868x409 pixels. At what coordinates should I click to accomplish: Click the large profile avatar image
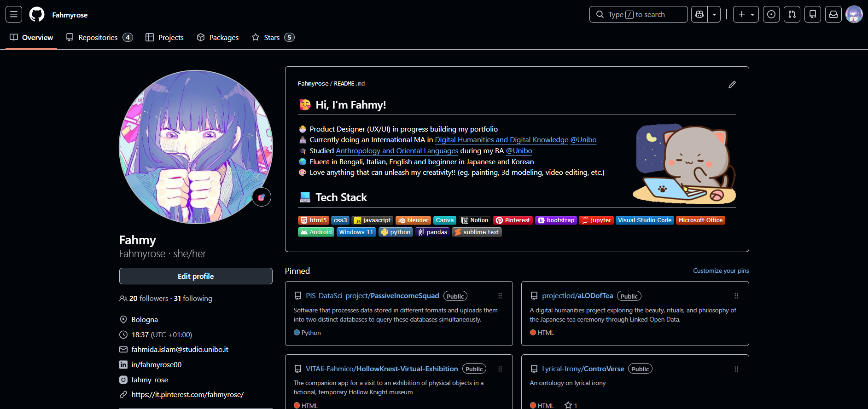pyautogui.click(x=196, y=147)
